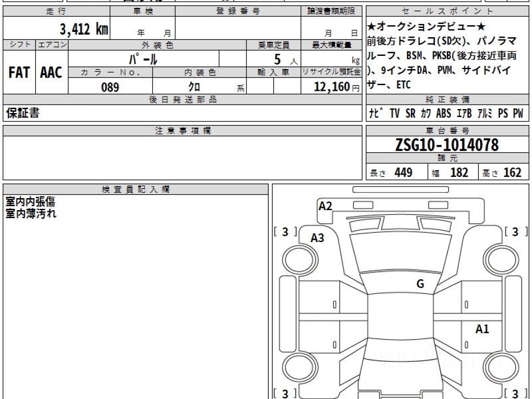Select the 注意事項欄 section header

click(183, 131)
